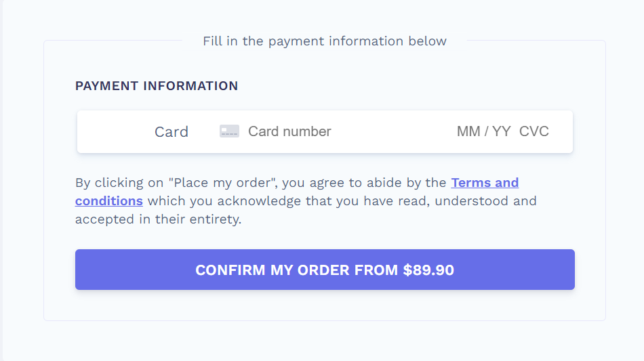644x361 pixels.
Task: Click the $89.90 price on the button
Action: pos(428,270)
